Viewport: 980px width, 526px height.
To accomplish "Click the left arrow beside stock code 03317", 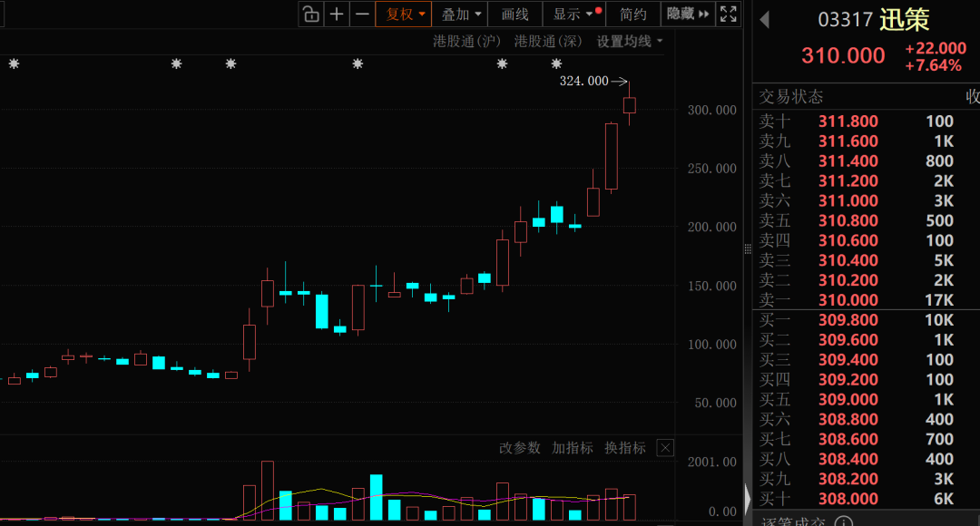I will click(764, 20).
